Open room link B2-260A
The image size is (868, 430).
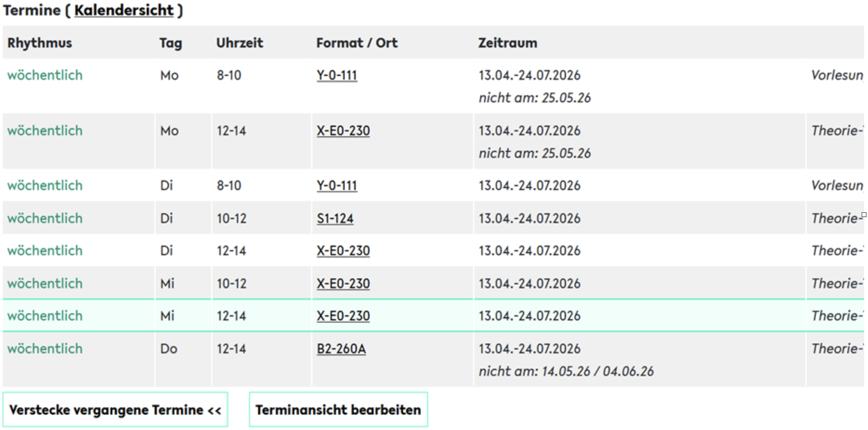pyautogui.click(x=341, y=349)
